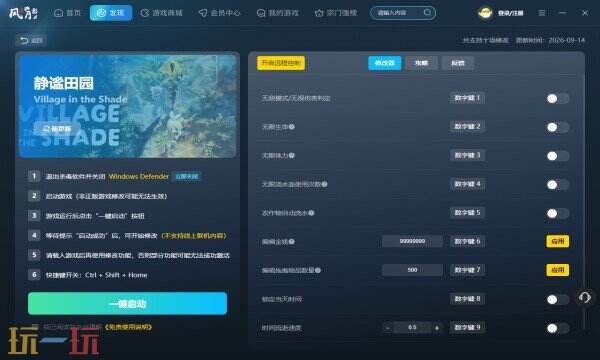The width and height of the screenshot is (600, 360).
Task: Click the user avatar next to 登录/注册
Action: point(485,13)
